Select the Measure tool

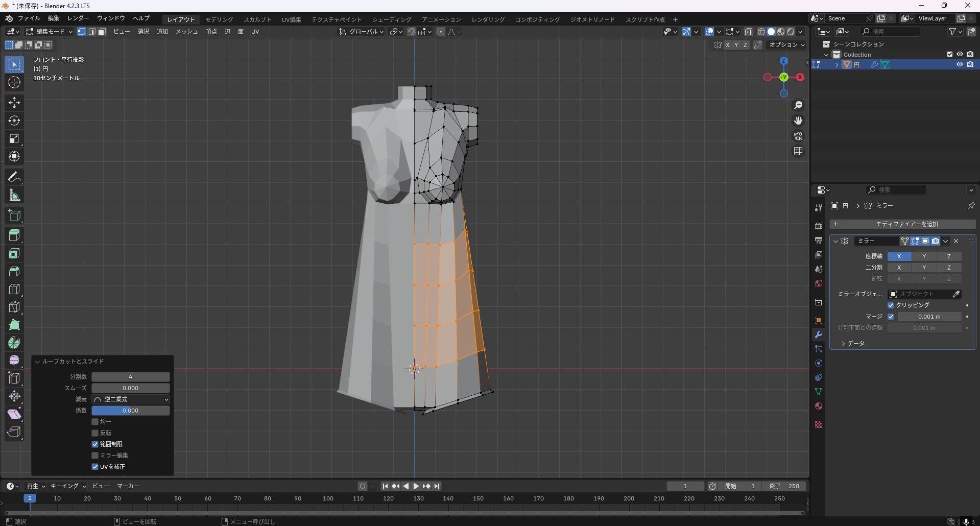[14, 195]
